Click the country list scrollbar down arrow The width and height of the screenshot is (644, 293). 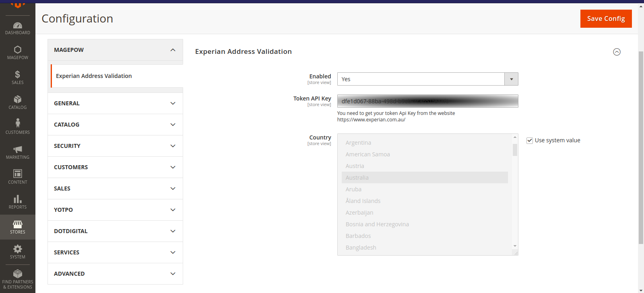click(x=515, y=246)
